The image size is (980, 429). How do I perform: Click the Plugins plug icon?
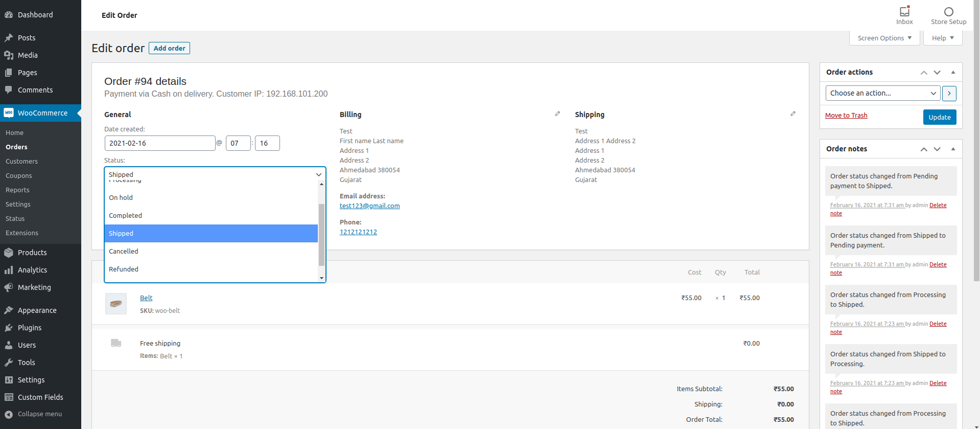(x=9, y=328)
